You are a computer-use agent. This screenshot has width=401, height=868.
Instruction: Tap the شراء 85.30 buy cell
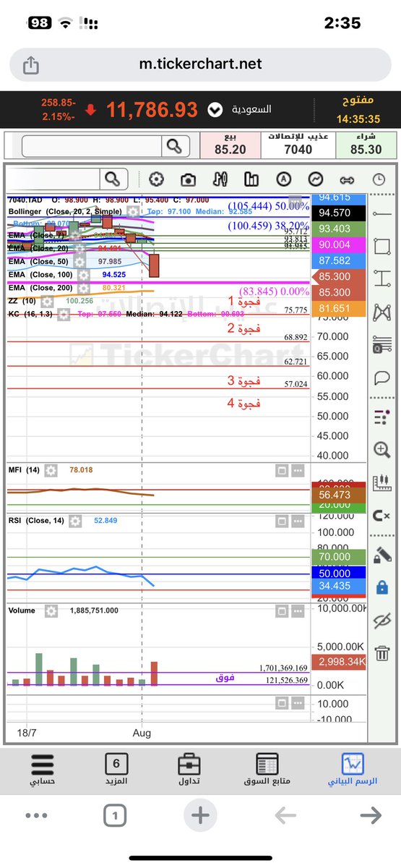point(366,145)
